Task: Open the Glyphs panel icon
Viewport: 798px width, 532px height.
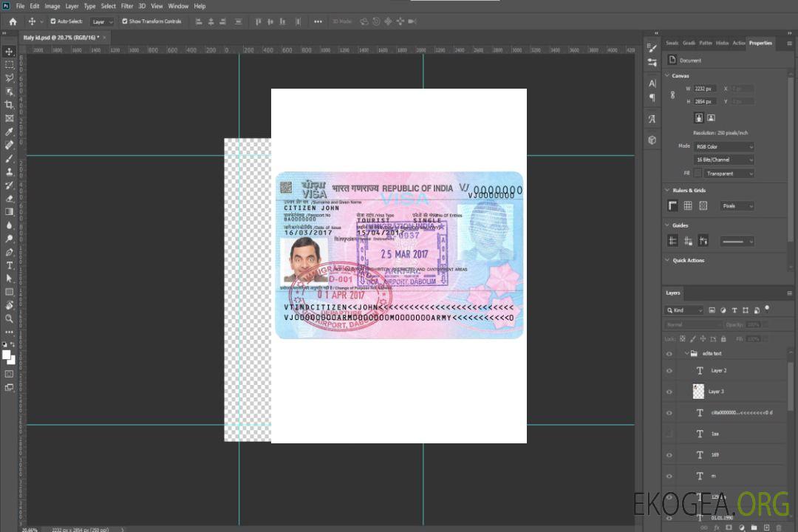Action: pos(652,119)
